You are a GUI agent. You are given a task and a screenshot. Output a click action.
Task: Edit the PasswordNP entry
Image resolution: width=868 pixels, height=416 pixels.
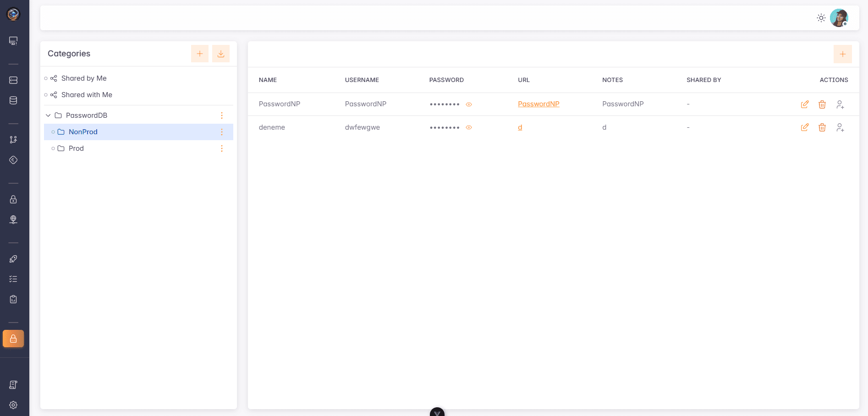click(805, 104)
